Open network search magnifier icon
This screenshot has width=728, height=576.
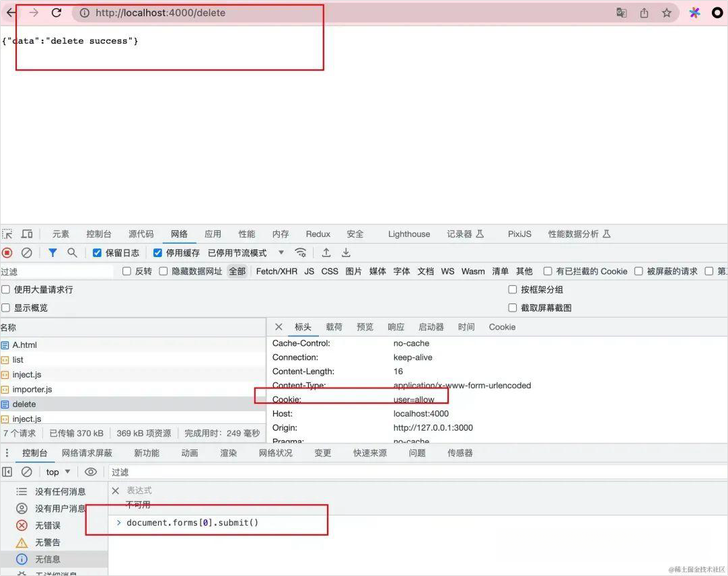coord(72,253)
